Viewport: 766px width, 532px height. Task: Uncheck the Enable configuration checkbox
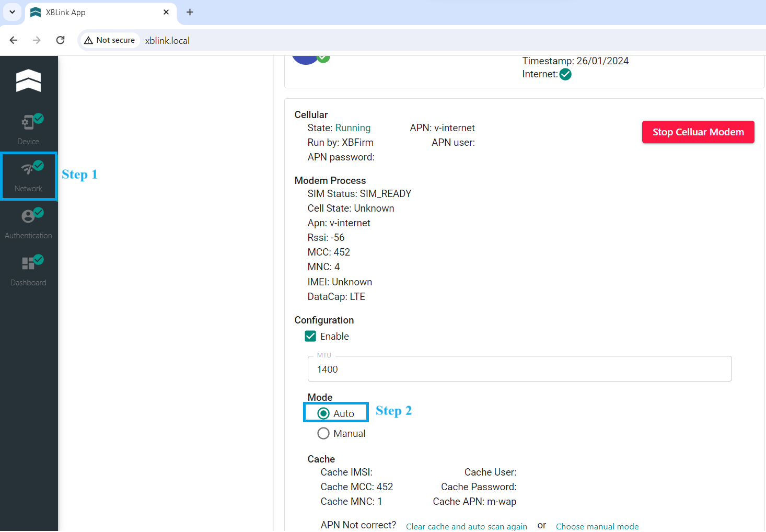310,336
